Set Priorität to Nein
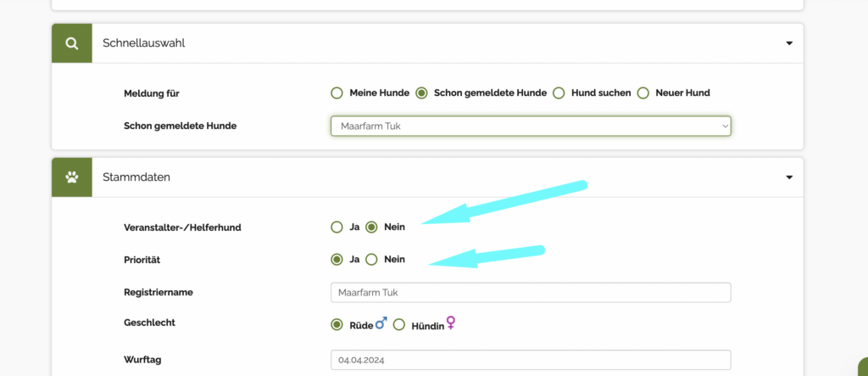Viewport: 868px width, 376px height. point(371,260)
